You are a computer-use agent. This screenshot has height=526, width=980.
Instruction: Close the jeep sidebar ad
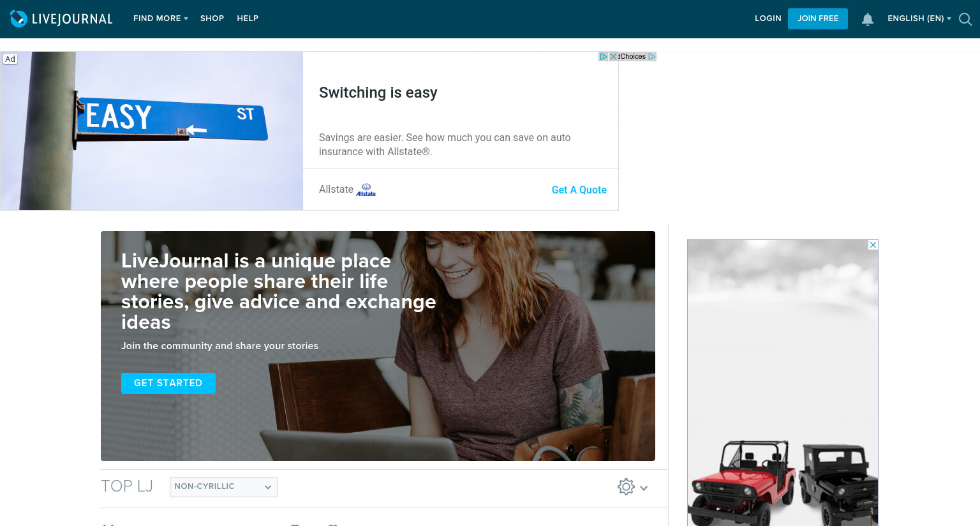(873, 245)
